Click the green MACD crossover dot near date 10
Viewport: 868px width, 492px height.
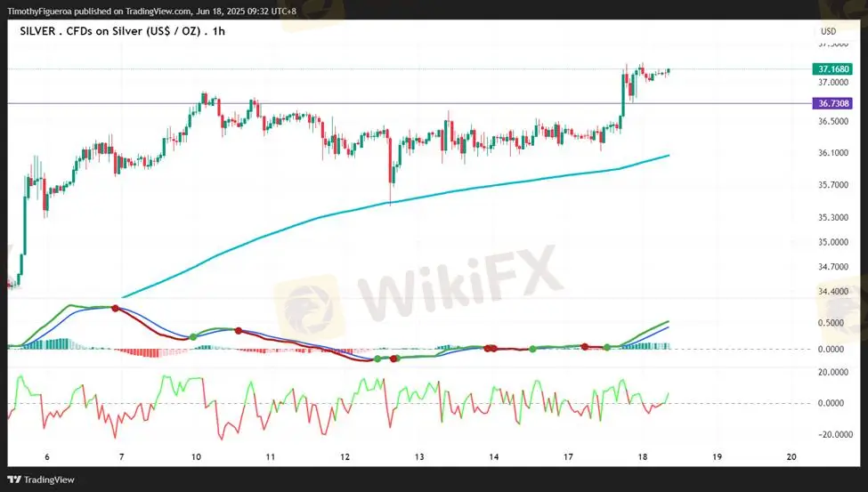(x=193, y=336)
